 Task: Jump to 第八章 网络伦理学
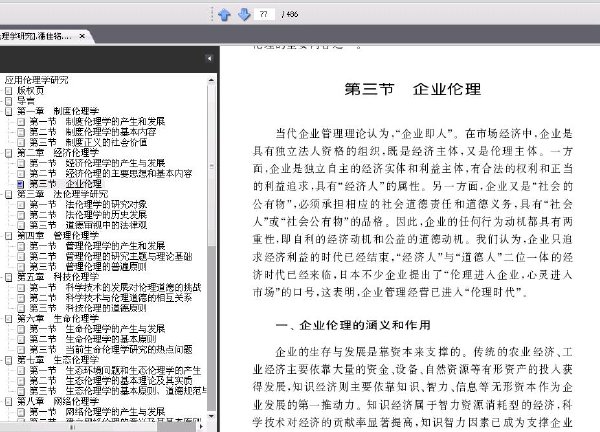[x=58, y=401]
